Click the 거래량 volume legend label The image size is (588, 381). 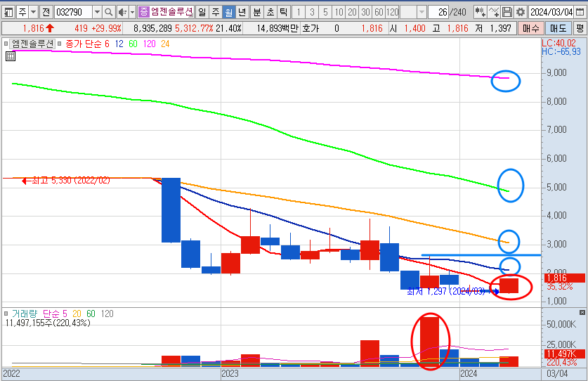[x=25, y=314]
